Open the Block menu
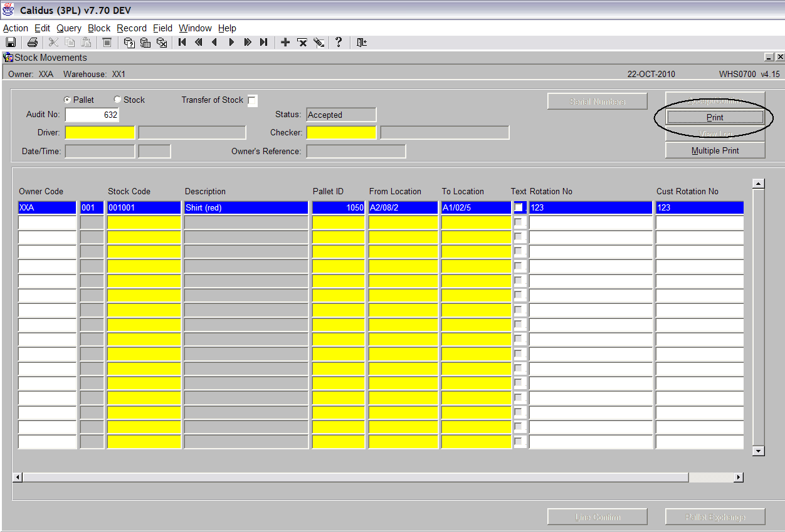The height and width of the screenshot is (532, 785). click(x=99, y=28)
